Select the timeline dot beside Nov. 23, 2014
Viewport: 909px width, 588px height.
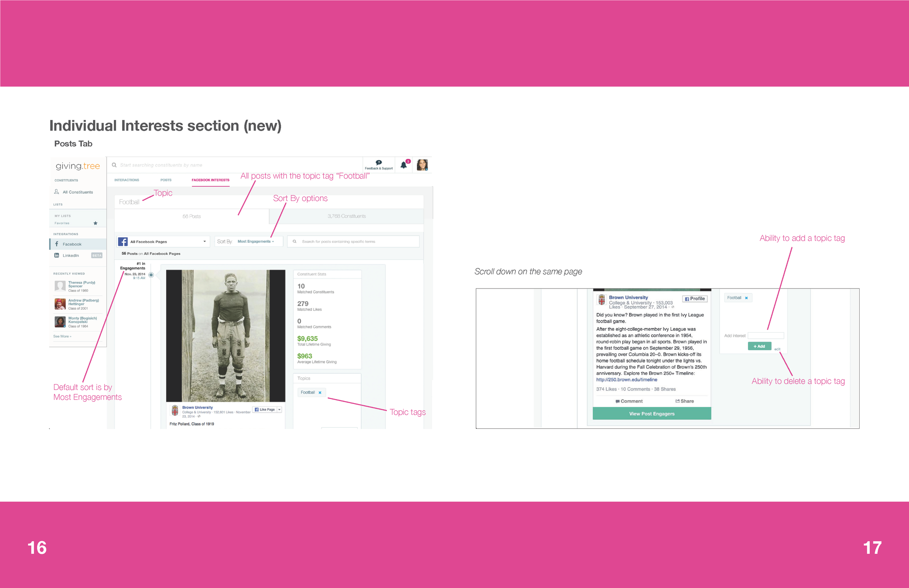coord(151,274)
